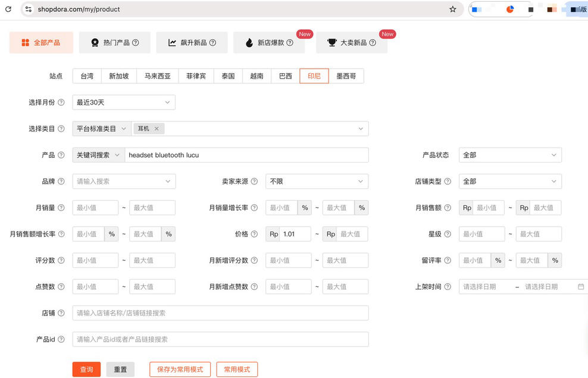The width and height of the screenshot is (588, 378).
Task: Click the 查询 search button
Action: coord(87,370)
